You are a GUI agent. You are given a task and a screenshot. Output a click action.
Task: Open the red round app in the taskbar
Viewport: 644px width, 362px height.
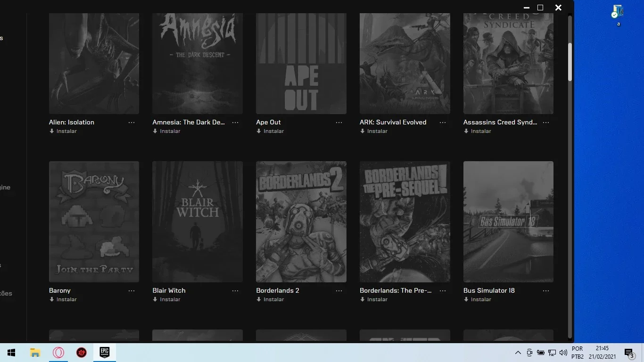[81, 353]
